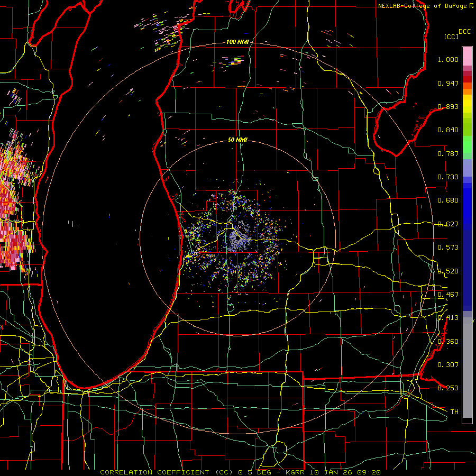Image resolution: width=476 pixels, height=476 pixels.
Task: Click the 1.000 legend value
Action: 448,59
